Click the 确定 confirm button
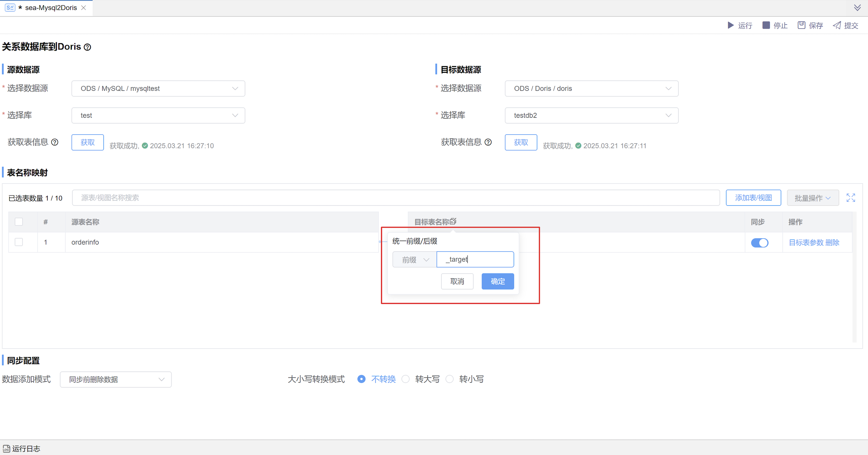The width and height of the screenshot is (868, 455). (497, 281)
